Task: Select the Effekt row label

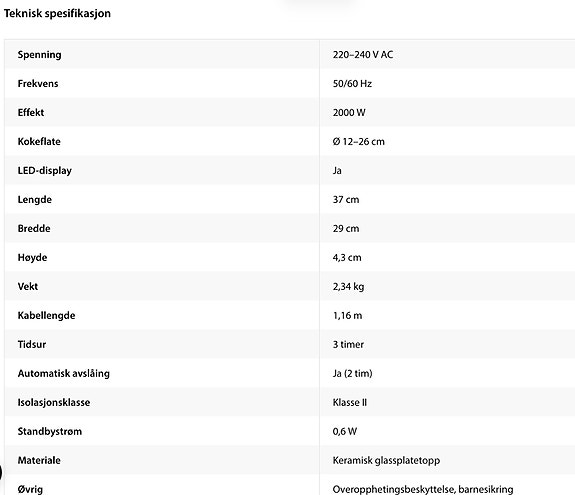Action: 31,113
